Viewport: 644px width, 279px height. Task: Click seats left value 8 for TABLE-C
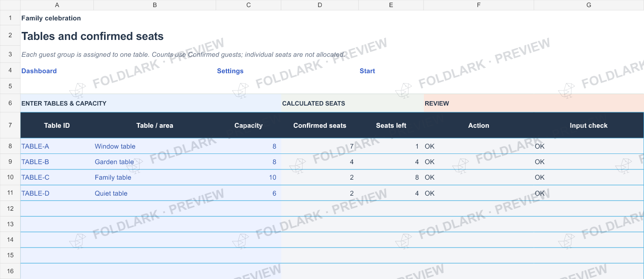pos(391,177)
